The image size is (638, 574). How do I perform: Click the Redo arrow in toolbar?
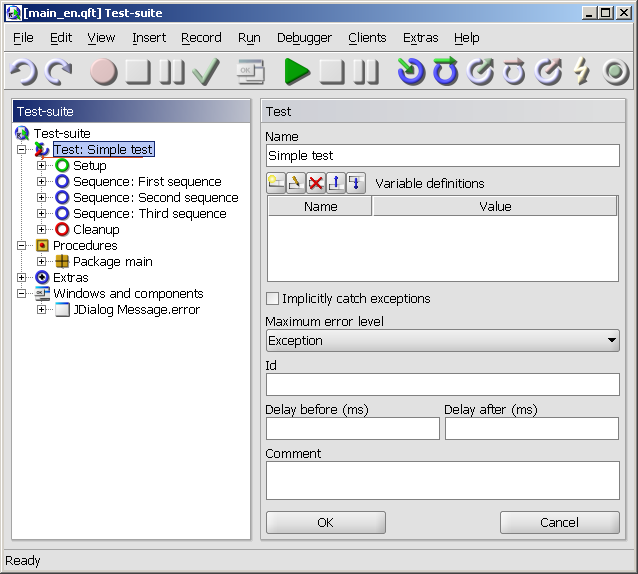59,72
